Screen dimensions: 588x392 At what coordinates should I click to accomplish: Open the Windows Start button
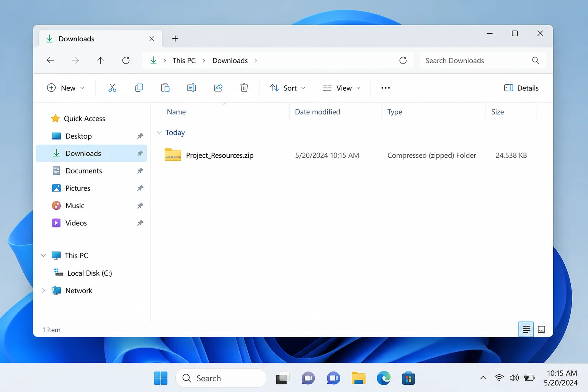[161, 378]
